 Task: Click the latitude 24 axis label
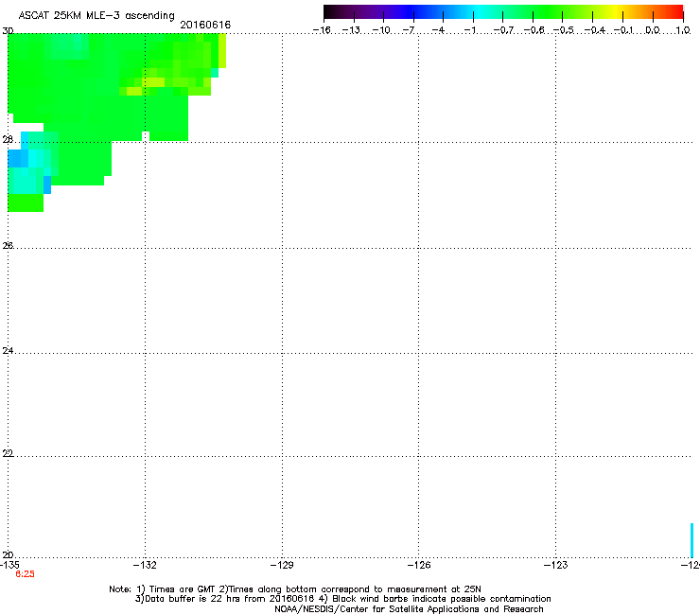click(x=8, y=351)
